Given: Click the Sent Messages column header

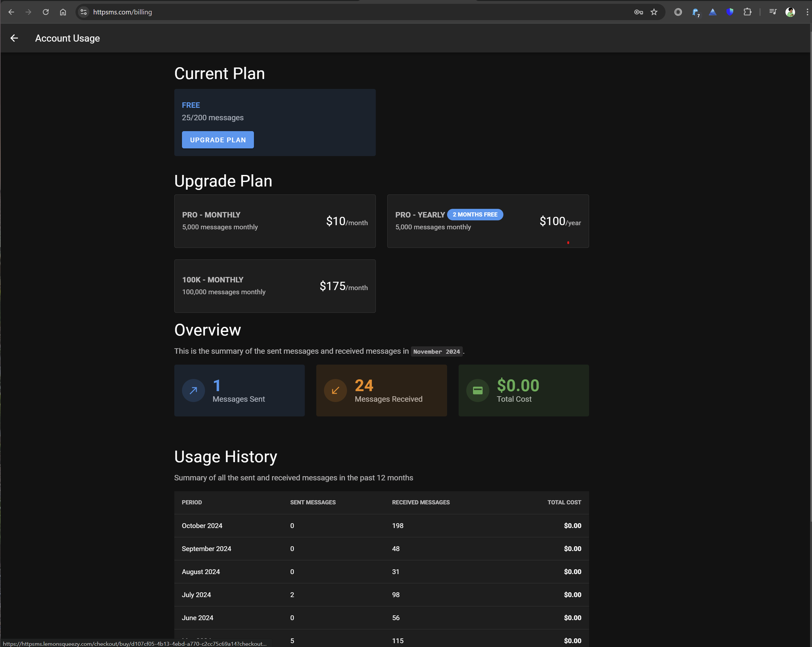Looking at the screenshot, I should 312,502.
